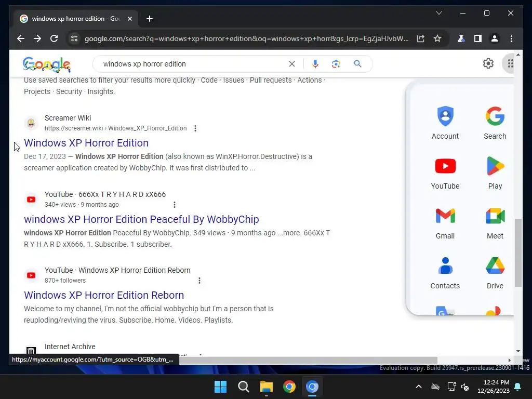Click the Issues link in snippet
The width and height of the screenshot is (532, 399).
pyautogui.click(x=233, y=80)
